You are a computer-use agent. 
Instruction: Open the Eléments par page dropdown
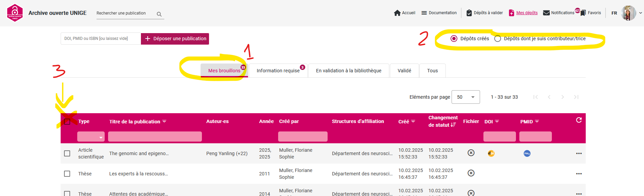tap(466, 97)
